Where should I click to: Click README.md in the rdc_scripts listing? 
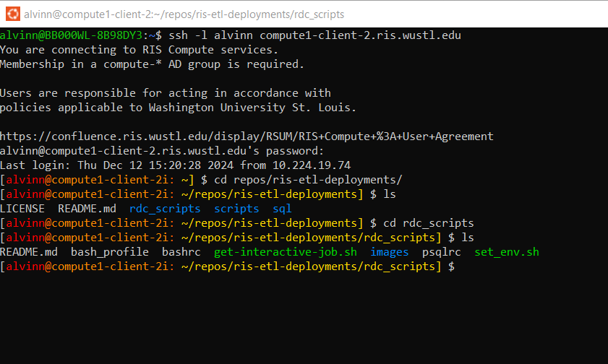coord(29,252)
